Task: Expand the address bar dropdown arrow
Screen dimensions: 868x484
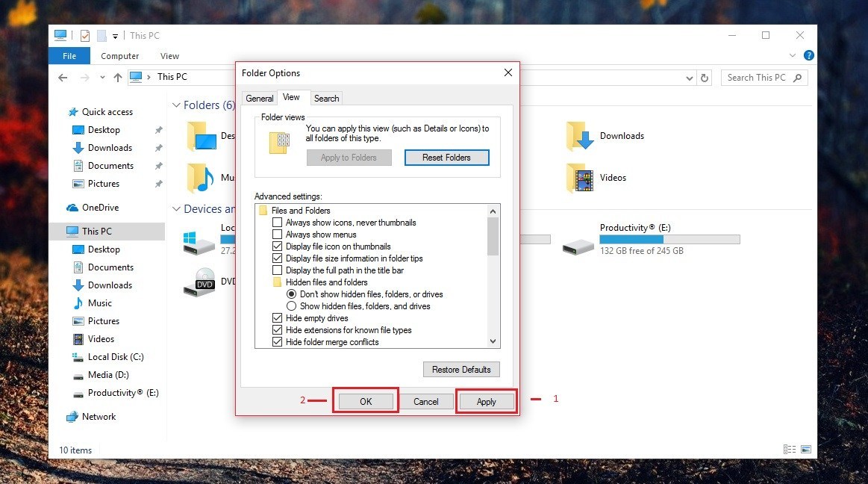Action: (689, 77)
